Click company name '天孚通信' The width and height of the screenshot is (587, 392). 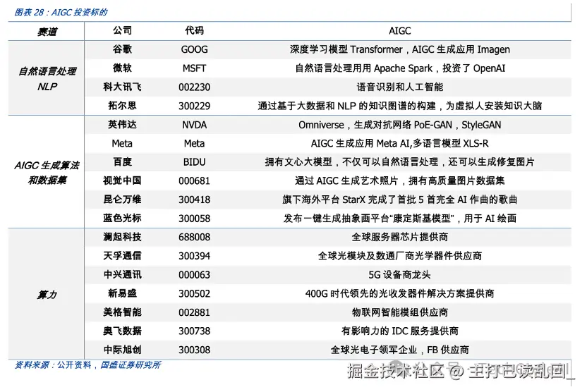(123, 256)
